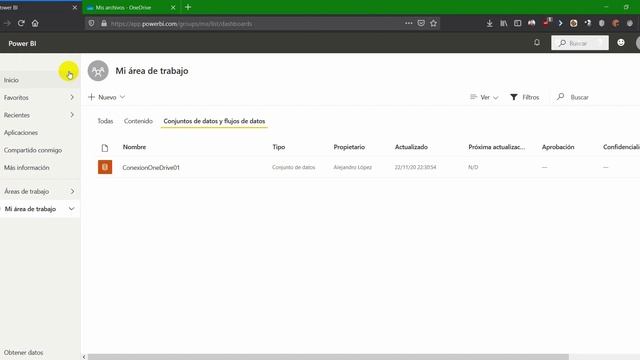Toggle the browser sidebar icon
Image resolution: width=640 pixels, height=360 pixels.
click(518, 23)
